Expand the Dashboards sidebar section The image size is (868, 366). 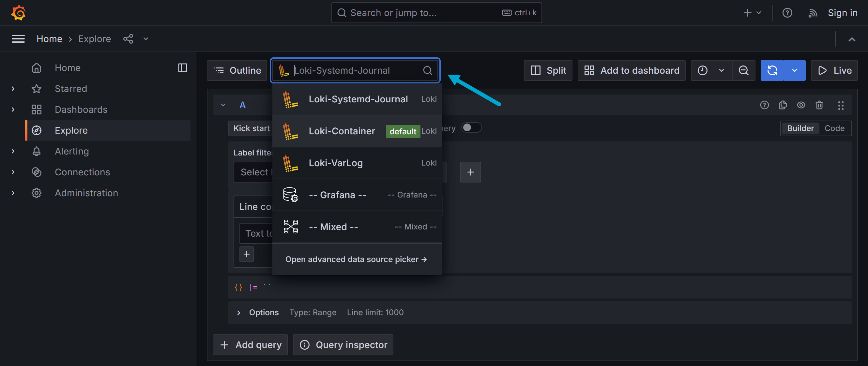pyautogui.click(x=13, y=110)
